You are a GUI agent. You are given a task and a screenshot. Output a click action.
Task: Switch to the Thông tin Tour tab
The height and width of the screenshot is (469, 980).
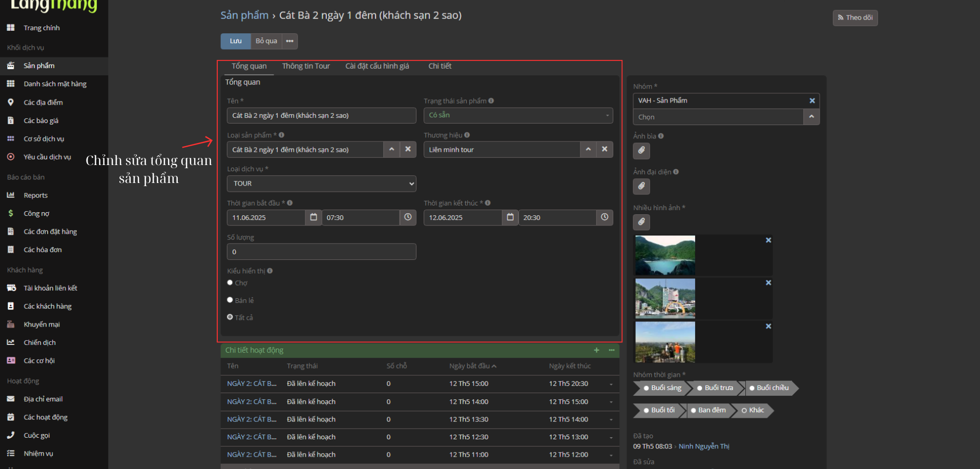[306, 66]
